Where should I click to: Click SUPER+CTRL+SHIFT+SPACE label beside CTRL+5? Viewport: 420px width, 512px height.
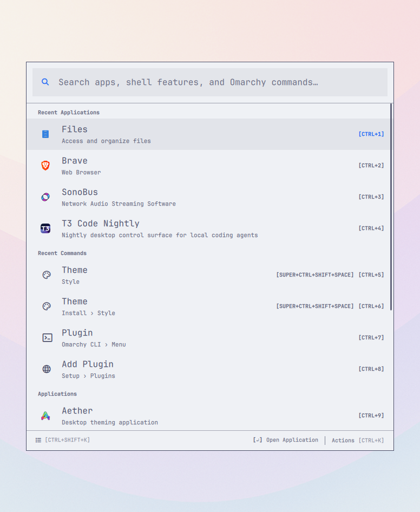315,275
